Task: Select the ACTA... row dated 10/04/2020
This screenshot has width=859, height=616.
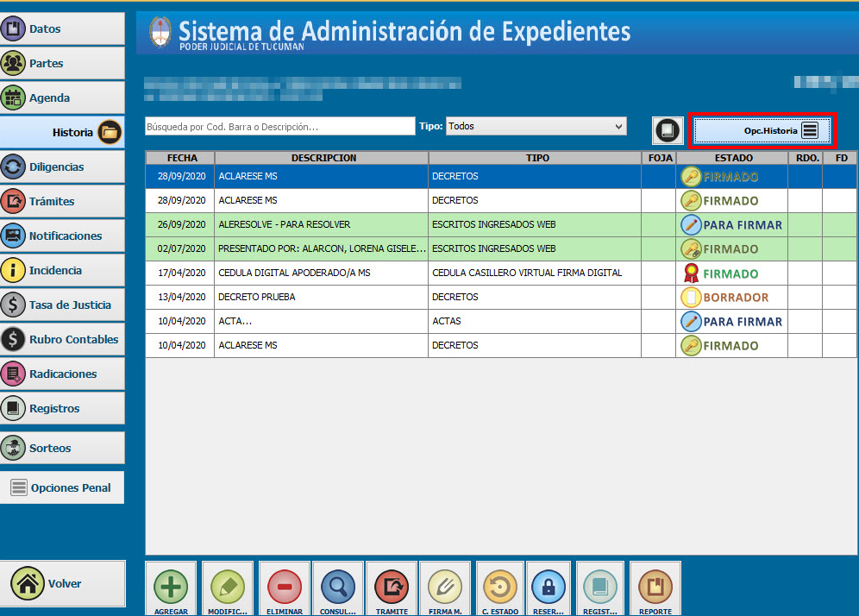Action: pos(501,321)
